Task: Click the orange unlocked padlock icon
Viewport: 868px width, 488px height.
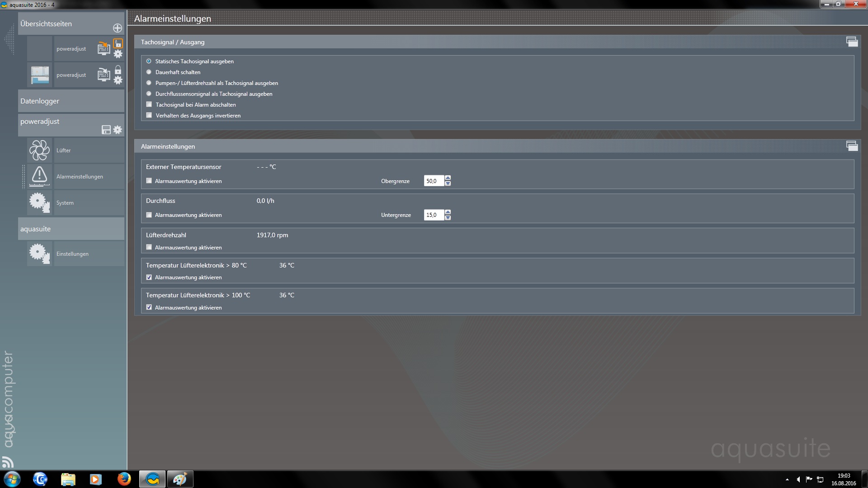Action: pos(118,44)
